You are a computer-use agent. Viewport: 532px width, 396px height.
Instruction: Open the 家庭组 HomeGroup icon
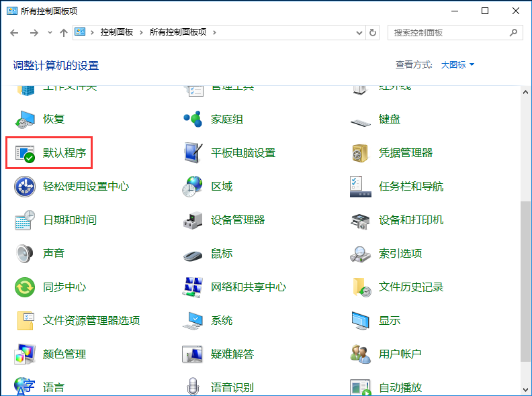point(193,119)
